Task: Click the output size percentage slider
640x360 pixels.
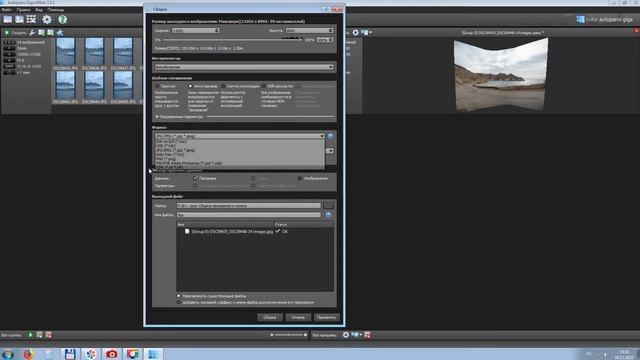Action: (x=232, y=40)
